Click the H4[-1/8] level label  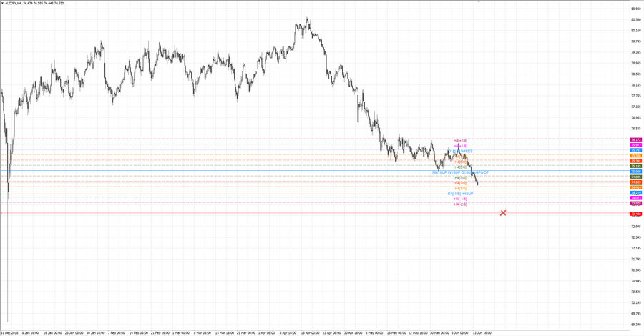click(x=460, y=199)
